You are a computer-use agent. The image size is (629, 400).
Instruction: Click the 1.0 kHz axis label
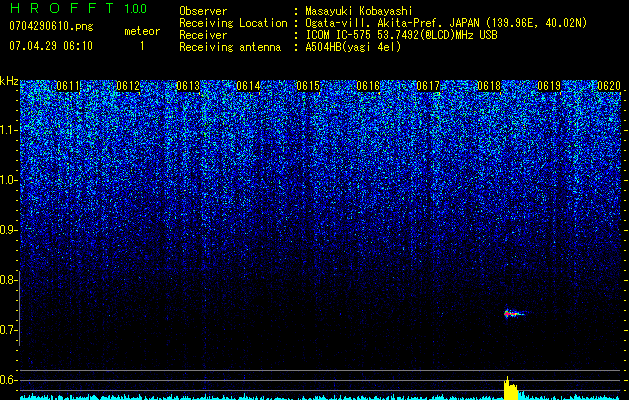8,180
